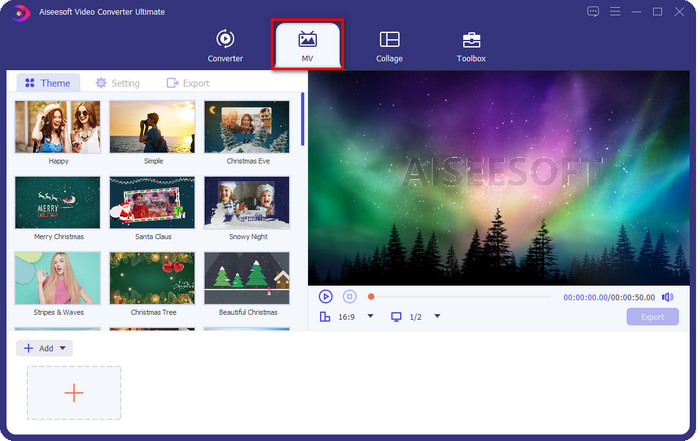
Task: Click the feedback chat icon in title bar
Action: point(593,12)
